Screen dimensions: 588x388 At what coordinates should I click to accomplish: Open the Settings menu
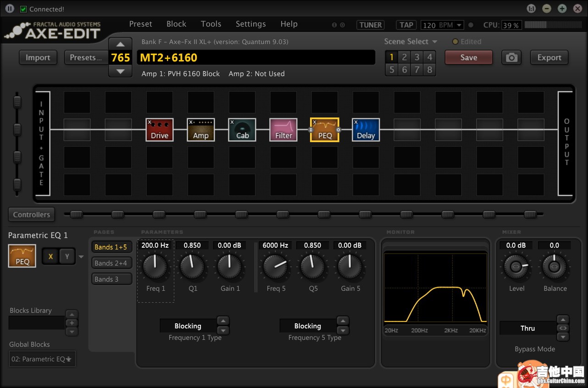pyautogui.click(x=250, y=24)
